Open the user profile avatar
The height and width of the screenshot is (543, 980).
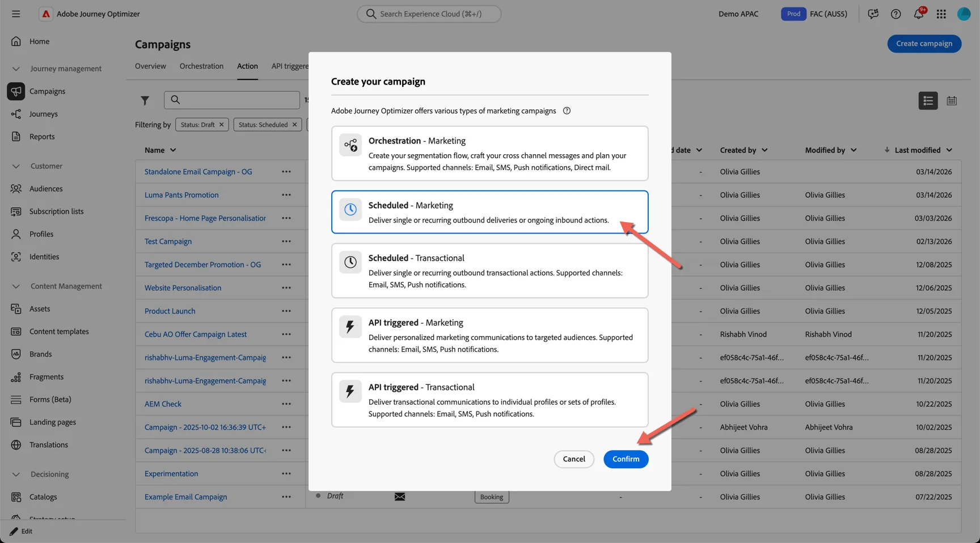tap(964, 14)
